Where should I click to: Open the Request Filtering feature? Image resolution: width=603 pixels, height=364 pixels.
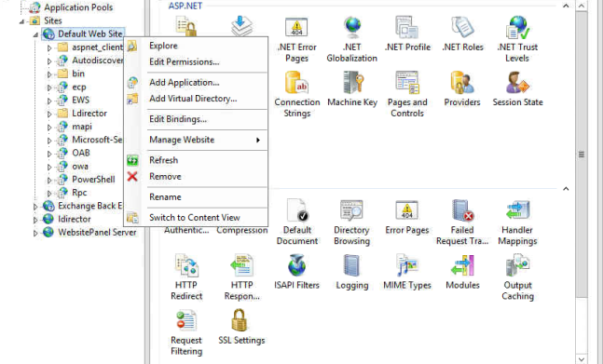click(186, 333)
